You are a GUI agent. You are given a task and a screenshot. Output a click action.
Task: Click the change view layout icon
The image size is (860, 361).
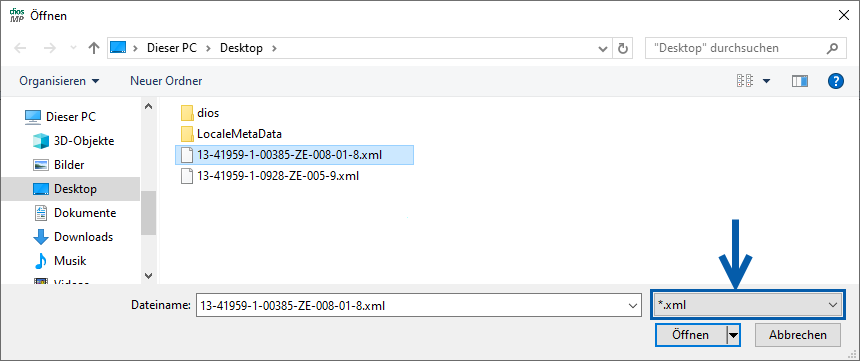(x=745, y=81)
